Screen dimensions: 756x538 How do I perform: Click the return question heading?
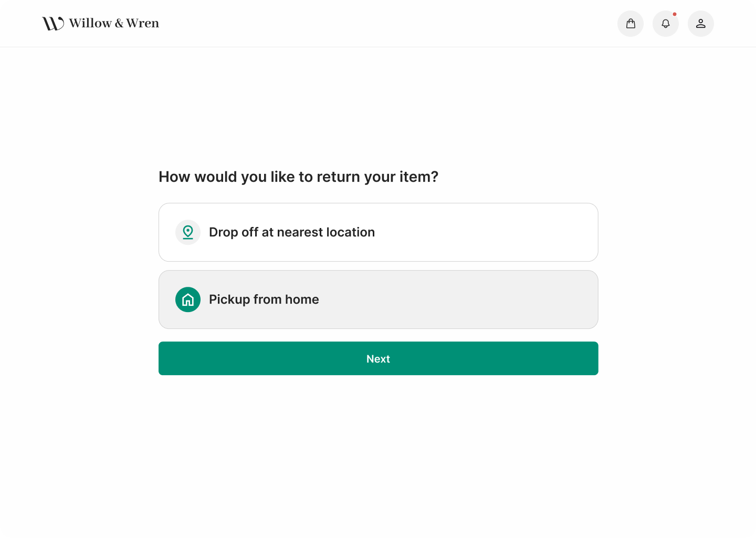point(298,177)
